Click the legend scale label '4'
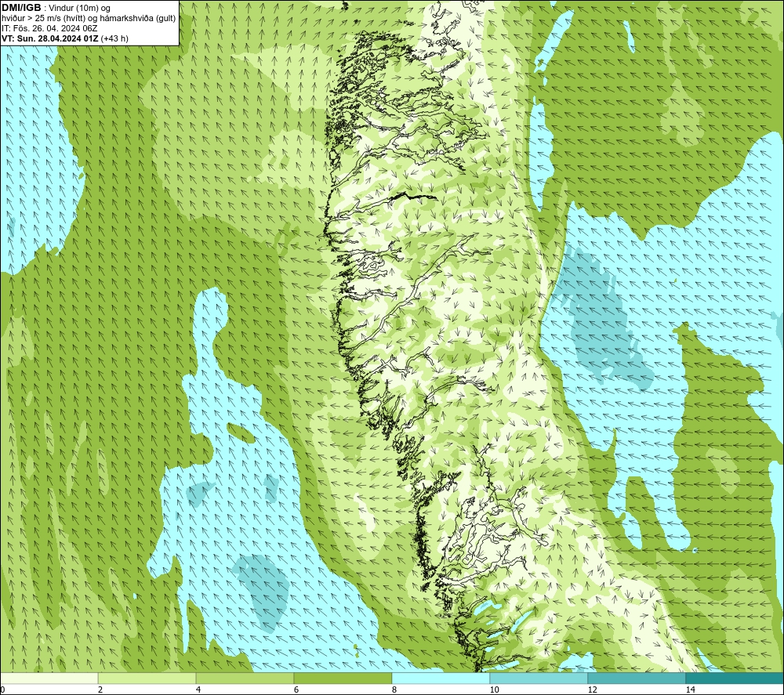784x695 pixels. [198, 690]
